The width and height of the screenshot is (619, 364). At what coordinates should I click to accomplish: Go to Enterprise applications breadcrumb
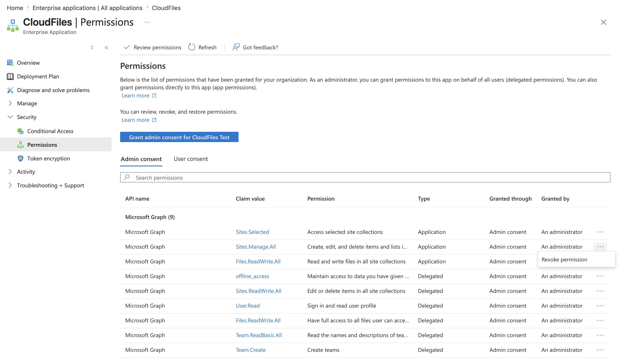(x=87, y=8)
